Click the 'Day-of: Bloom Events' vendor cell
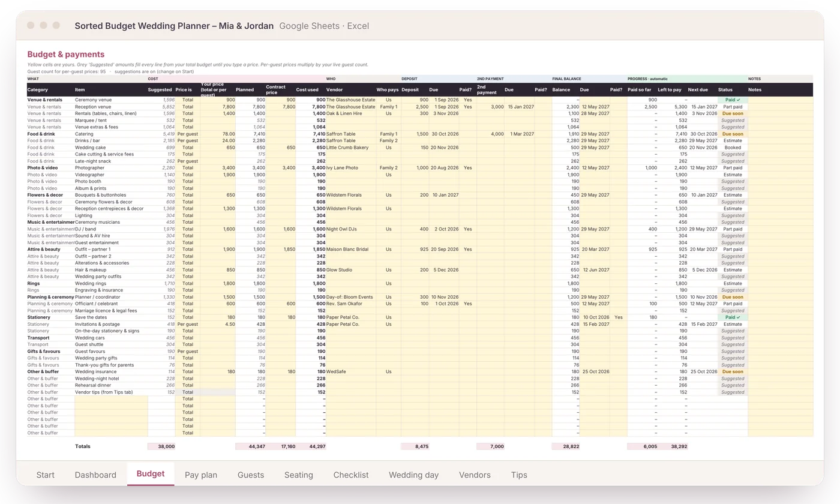The height and width of the screenshot is (504, 840). pyautogui.click(x=351, y=297)
